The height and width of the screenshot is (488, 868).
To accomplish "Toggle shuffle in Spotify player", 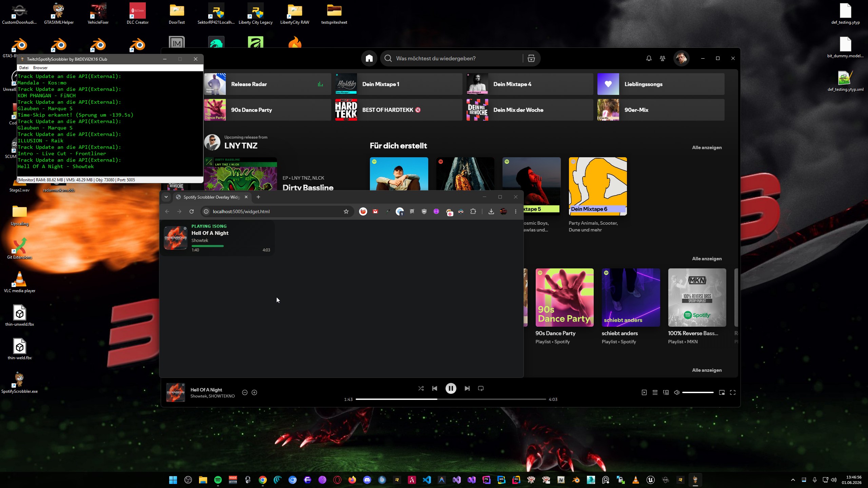I will [421, 388].
